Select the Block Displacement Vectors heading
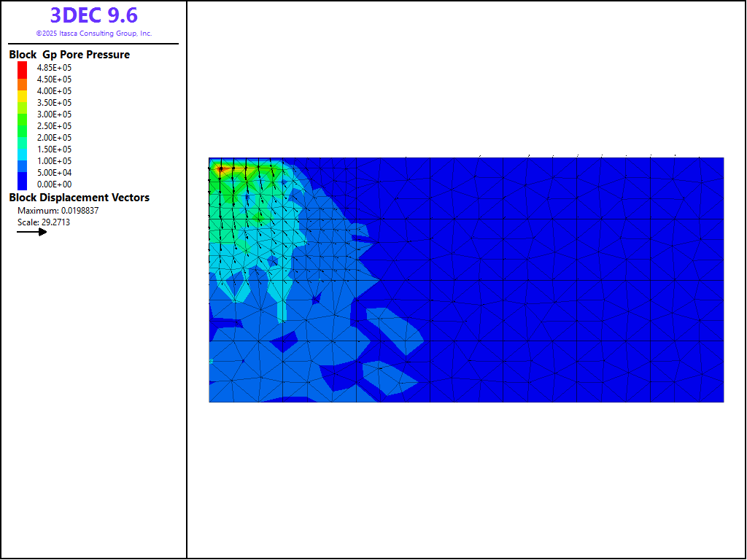Viewport: 747px width, 560px height. [79, 198]
